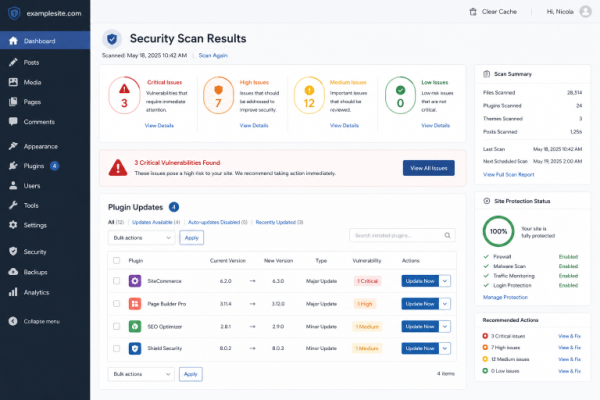Open Posts pencil icon in sidebar
Screen dimensions: 600x400
coord(13,62)
